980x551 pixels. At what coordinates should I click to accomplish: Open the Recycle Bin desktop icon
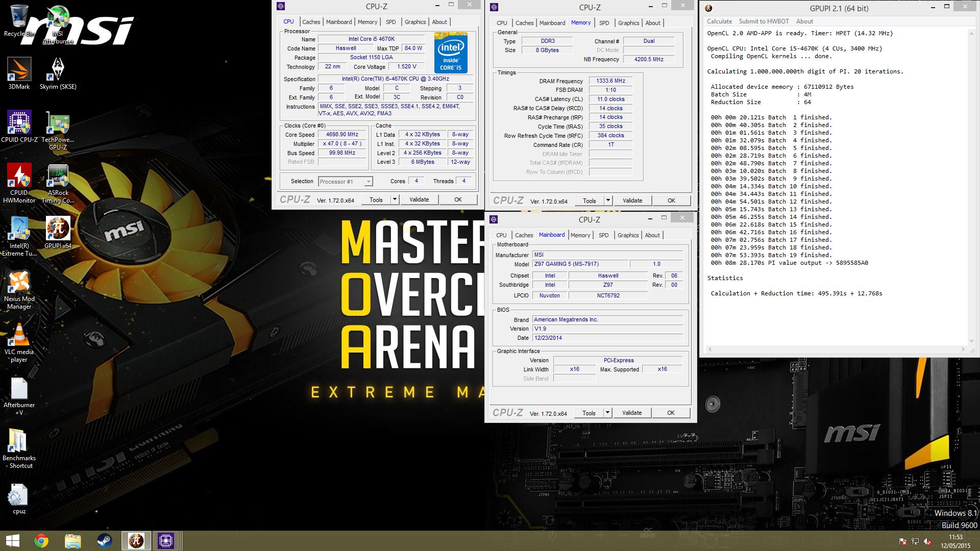(19, 21)
